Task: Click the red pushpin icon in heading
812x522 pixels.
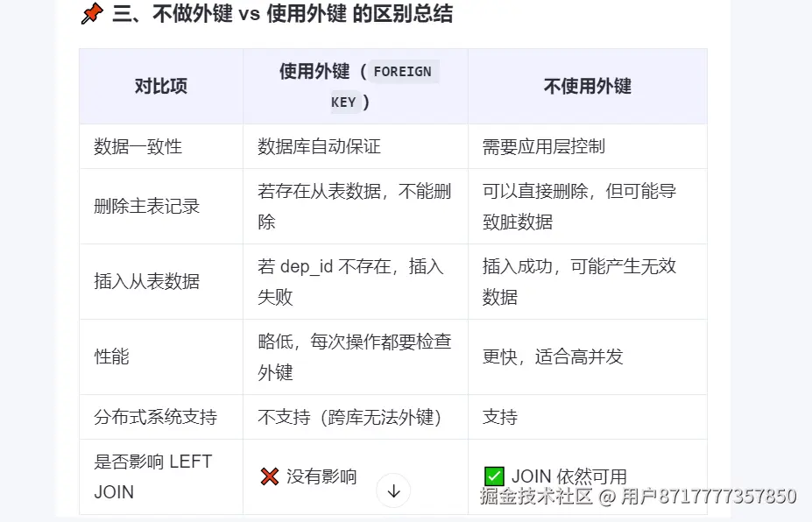Action: (x=91, y=14)
